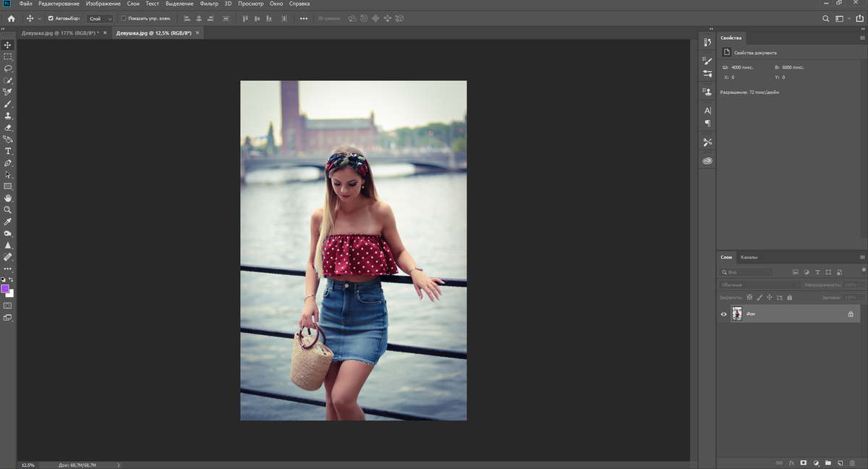The height and width of the screenshot is (469, 868).
Task: Select the Horizontal Type tool
Action: 8,151
